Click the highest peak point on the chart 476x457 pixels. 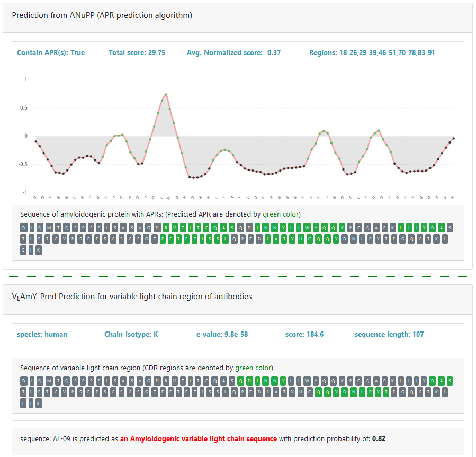point(166,94)
